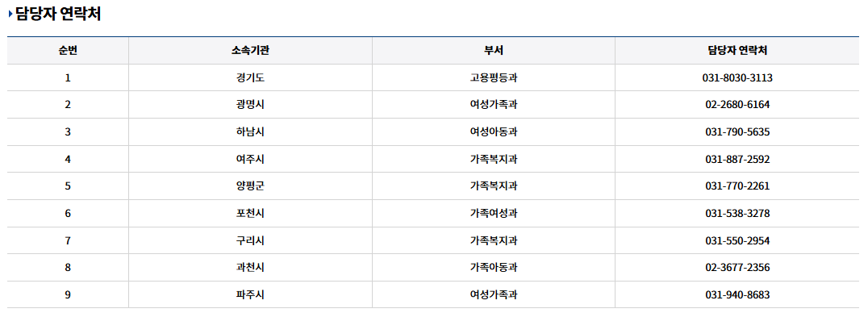Click row number 9 for 파주시

click(68, 295)
